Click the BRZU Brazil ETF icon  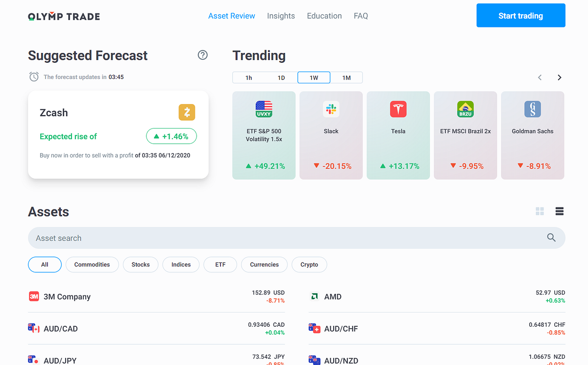pos(465,109)
